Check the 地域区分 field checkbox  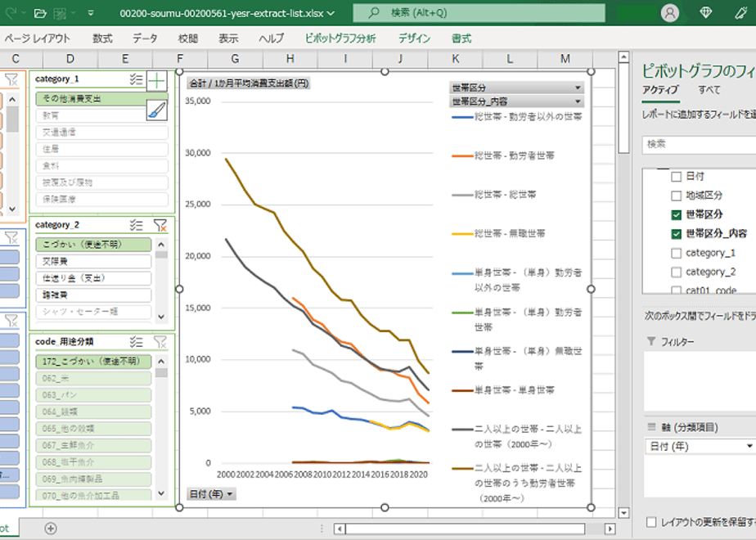[x=676, y=196]
